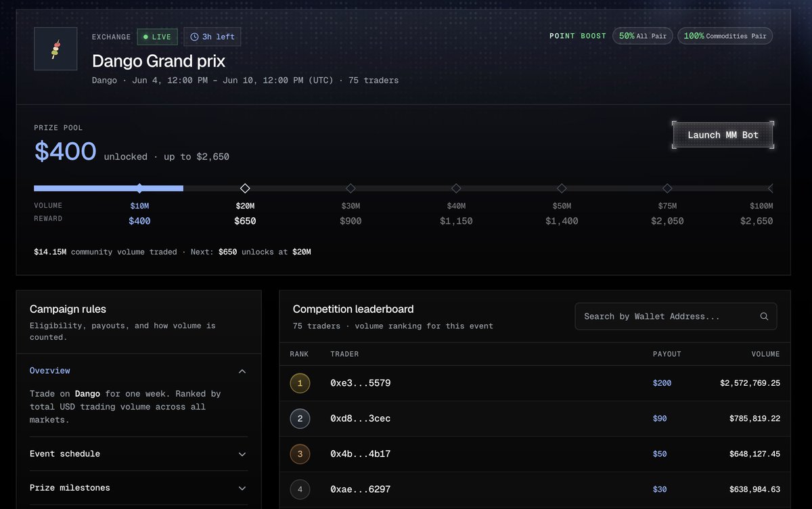Screen dimensions: 812x509
Task: Click the Dango Grand prix title
Action: [158, 61]
